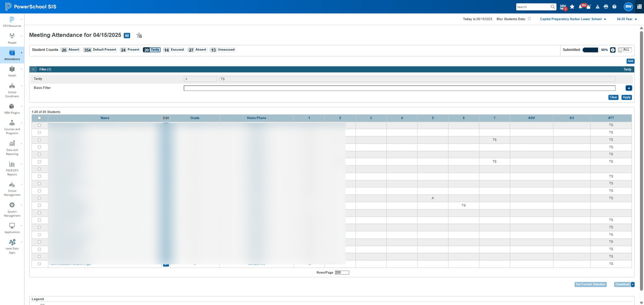Check the select-all checkbox in table header
644x305 pixels.
pos(39,118)
